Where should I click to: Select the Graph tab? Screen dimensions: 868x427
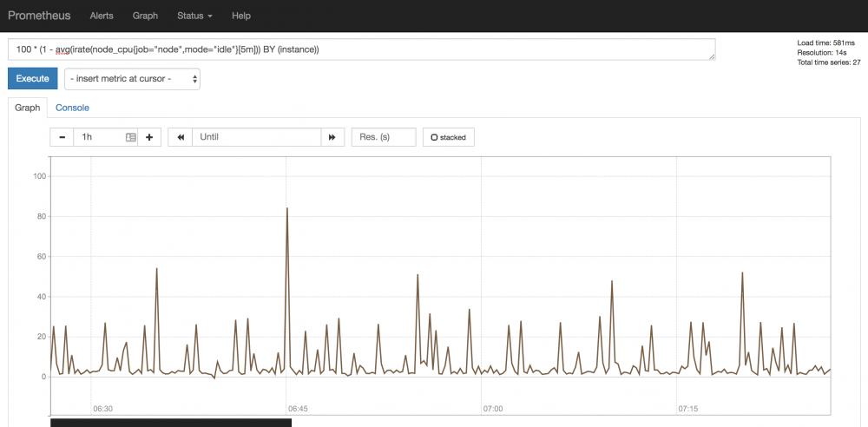coord(28,108)
